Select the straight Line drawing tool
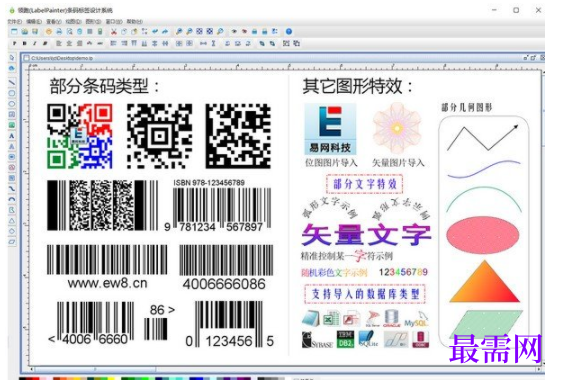This screenshot has height=380, width=561. [12, 83]
